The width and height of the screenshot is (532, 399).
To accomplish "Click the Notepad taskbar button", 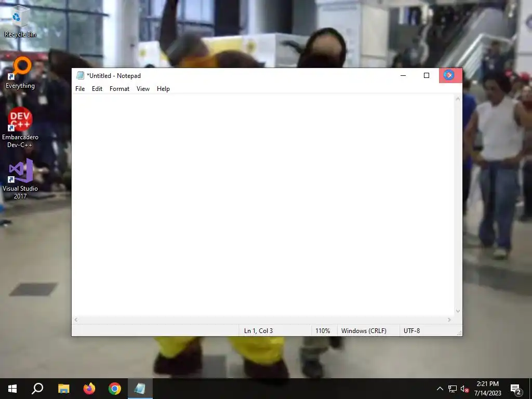I will [140, 389].
